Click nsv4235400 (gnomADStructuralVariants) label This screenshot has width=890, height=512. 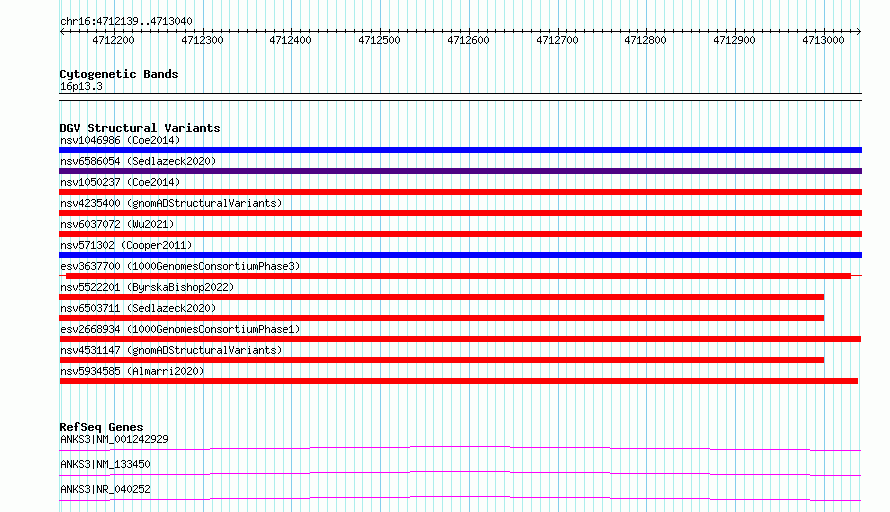[x=171, y=203]
